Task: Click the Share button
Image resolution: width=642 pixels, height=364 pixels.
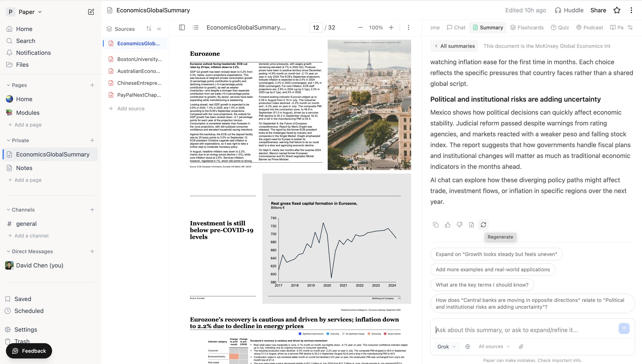Action: [598, 10]
